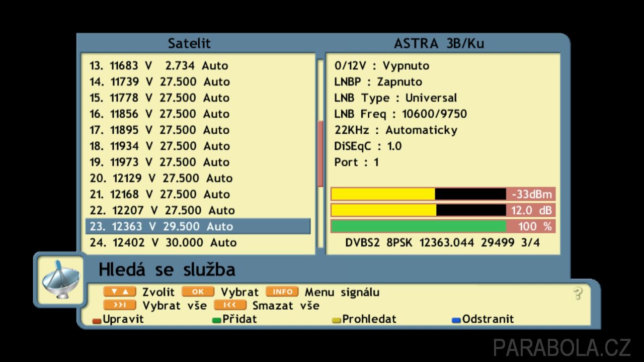Viewport: 644px width, 362px height.
Task: Click the LNB Freq : 10600/9750 setting
Action: coord(400,114)
